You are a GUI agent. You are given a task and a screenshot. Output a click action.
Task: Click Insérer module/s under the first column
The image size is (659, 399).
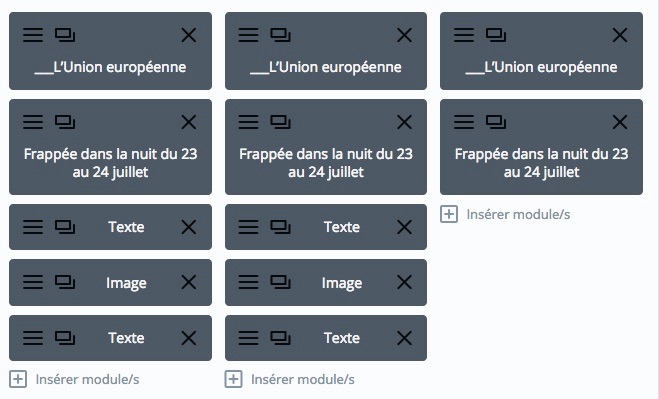74,379
